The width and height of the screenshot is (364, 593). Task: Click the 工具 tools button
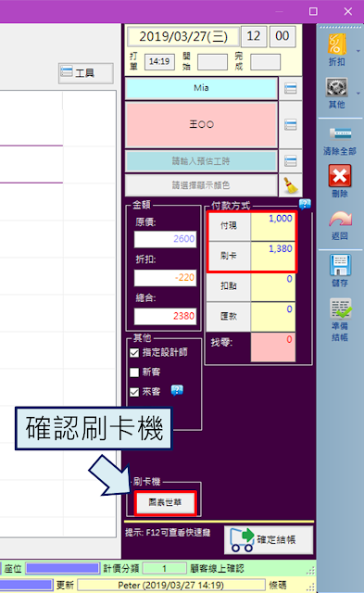[x=86, y=72]
